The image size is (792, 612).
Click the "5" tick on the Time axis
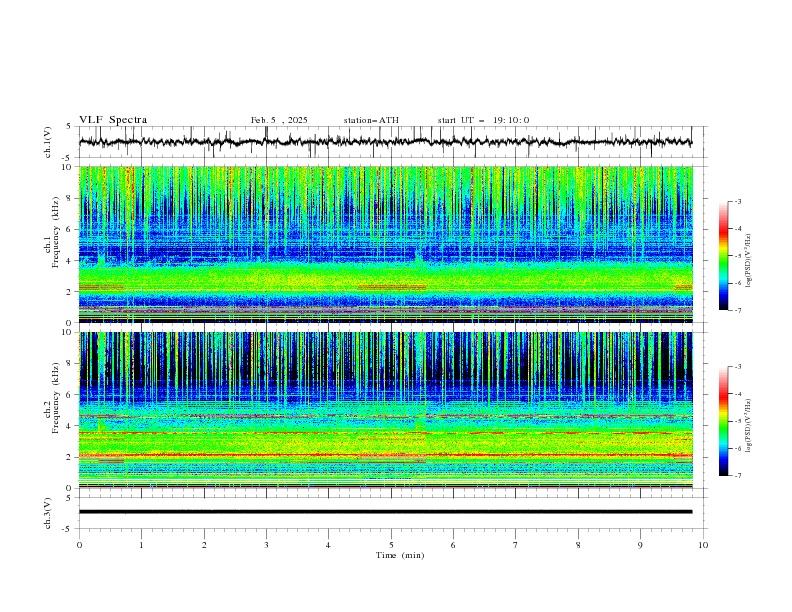coord(391,545)
